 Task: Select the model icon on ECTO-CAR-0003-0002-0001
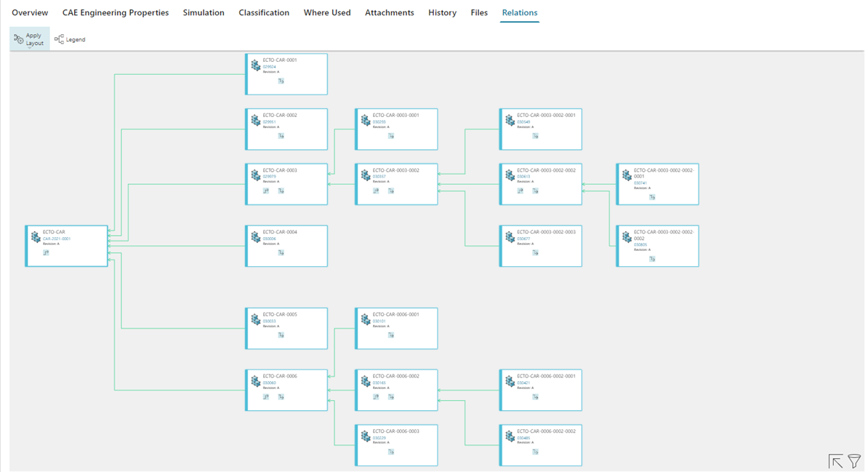point(510,120)
